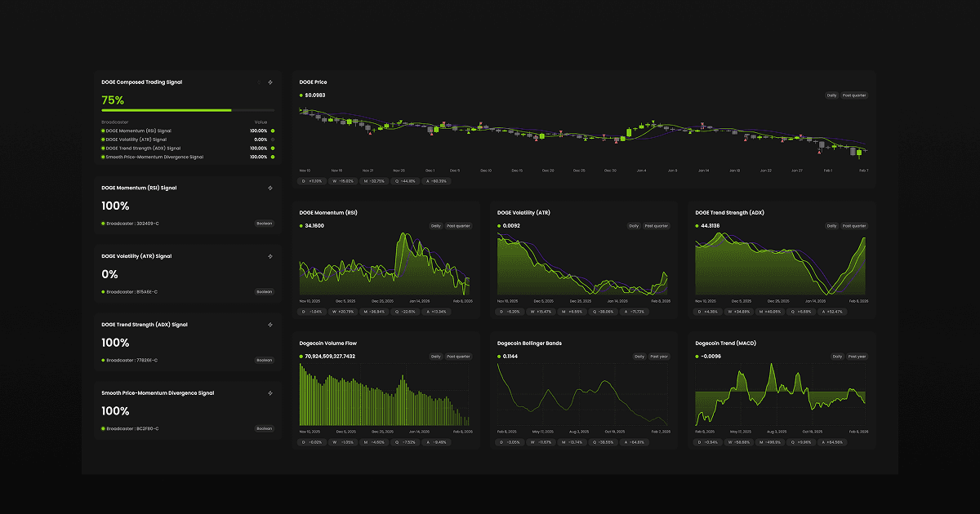Select the W +20.79% pill under DOGE Momentum (RSI)

click(x=344, y=312)
